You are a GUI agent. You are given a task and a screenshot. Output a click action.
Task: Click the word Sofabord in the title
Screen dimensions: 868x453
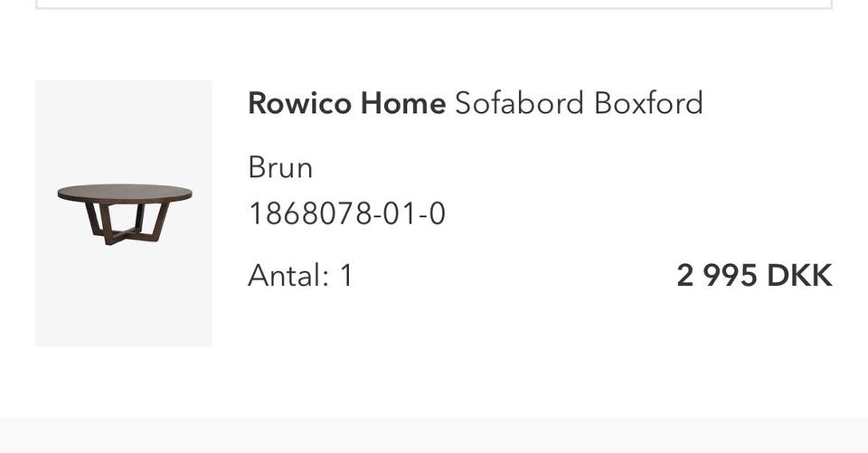pos(519,103)
